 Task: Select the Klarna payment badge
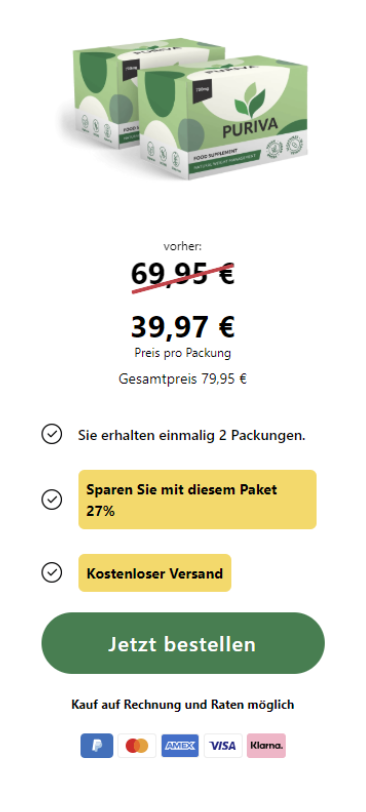tap(266, 746)
